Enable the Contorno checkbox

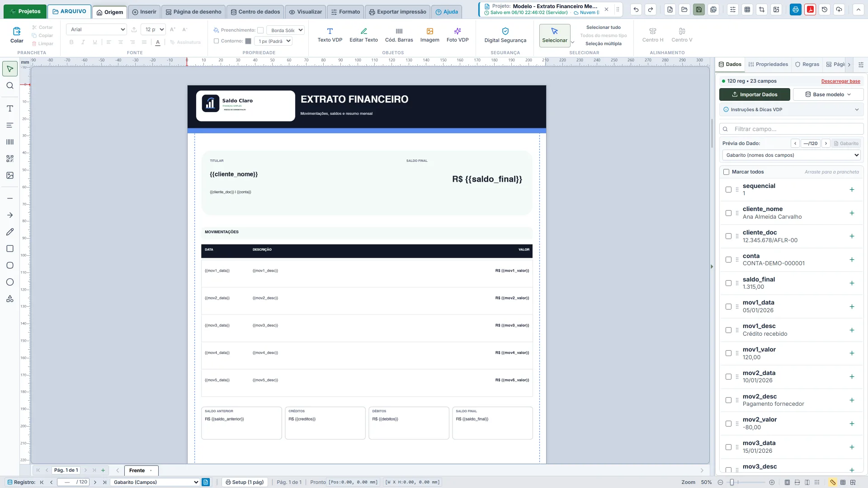(x=216, y=41)
